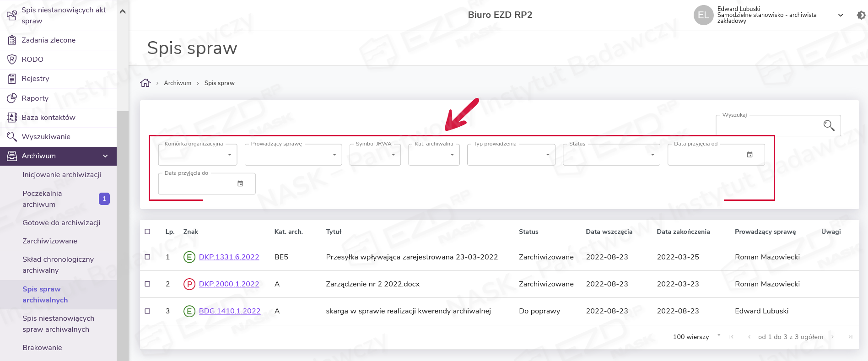
Task: Expand the Komórka organizacyjna dropdown
Action: 198,155
